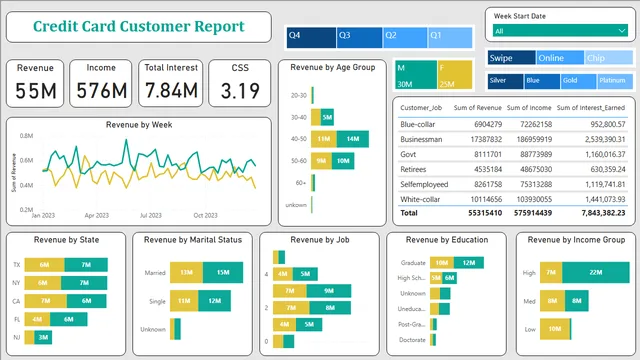Filter by Silver card category
This screenshot has height=360, width=640.
pos(505,81)
